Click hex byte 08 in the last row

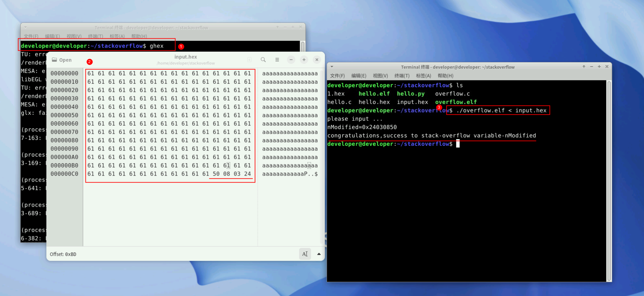(x=226, y=174)
